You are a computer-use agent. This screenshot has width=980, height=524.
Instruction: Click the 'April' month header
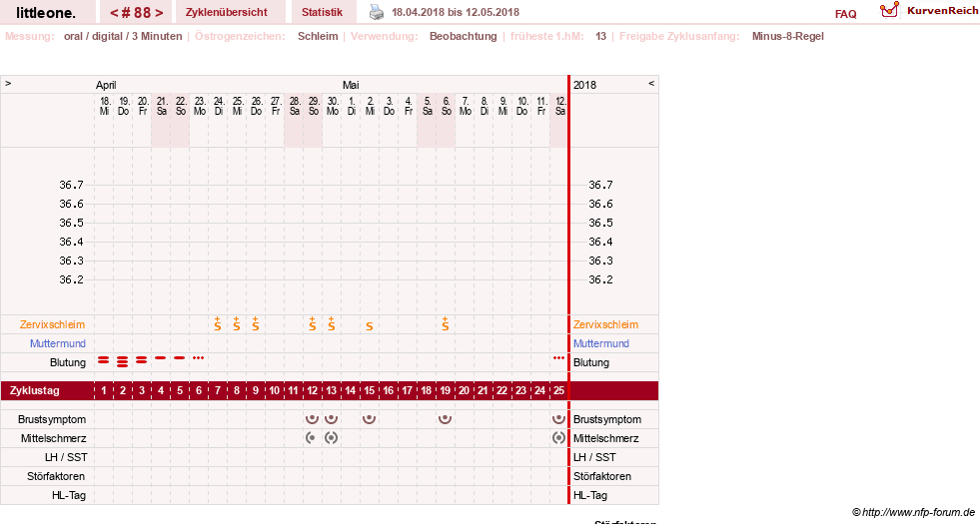pos(106,85)
